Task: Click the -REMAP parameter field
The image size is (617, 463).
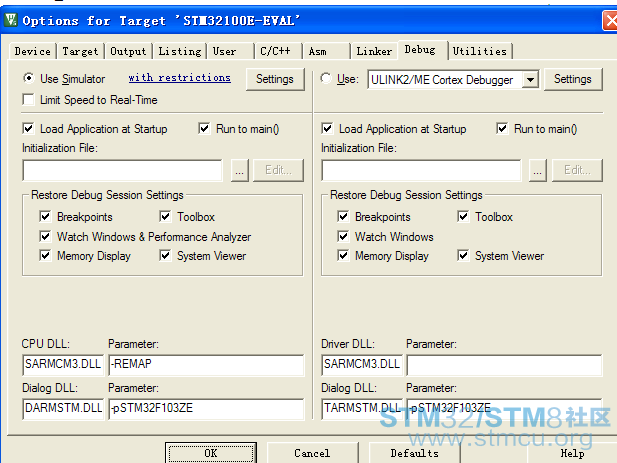Action: [x=206, y=365]
